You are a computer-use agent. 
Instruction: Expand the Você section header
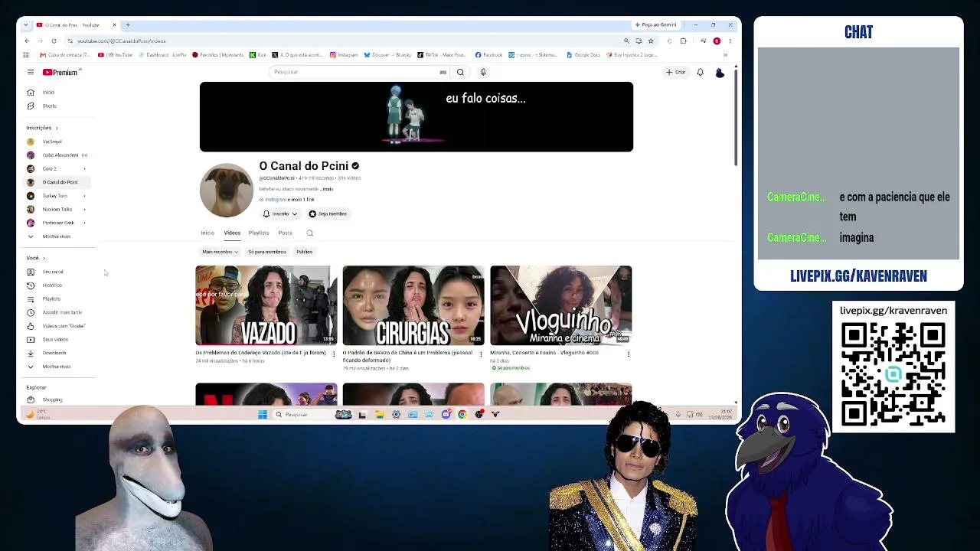[x=36, y=258]
